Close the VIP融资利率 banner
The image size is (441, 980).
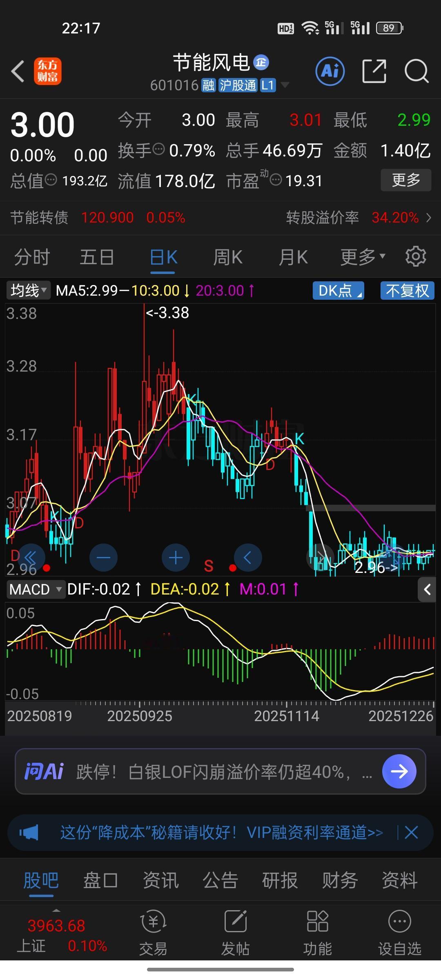point(411,832)
